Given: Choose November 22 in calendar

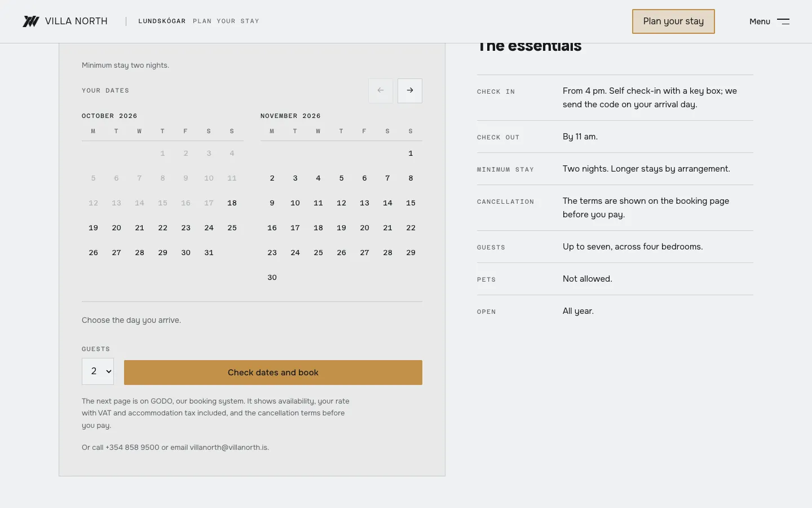Looking at the screenshot, I should (x=411, y=228).
